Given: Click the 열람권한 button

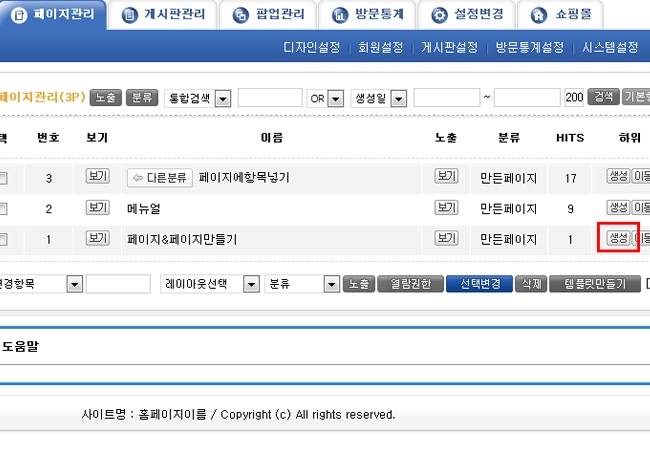Looking at the screenshot, I should pos(410,284).
